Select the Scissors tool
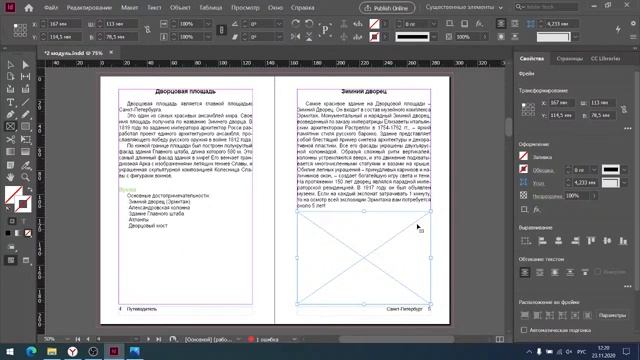The width and height of the screenshot is (640, 360). pyautogui.click(x=11, y=140)
